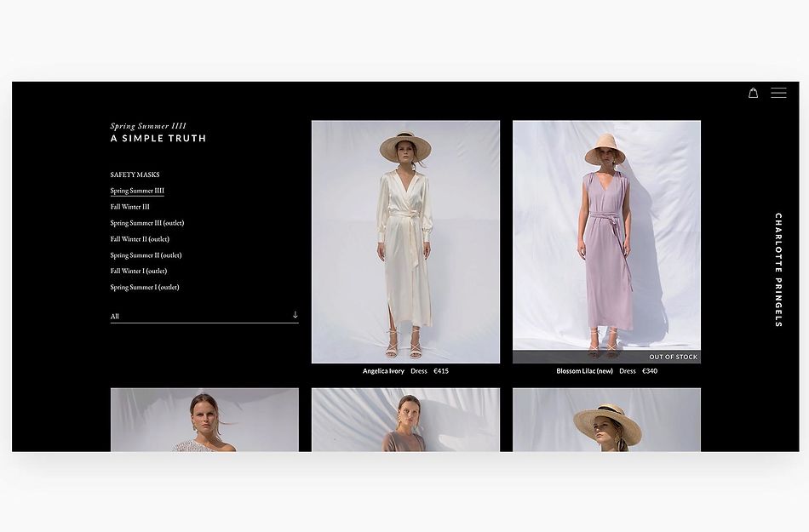
Task: Open the hamburger menu icon
Action: 778,93
